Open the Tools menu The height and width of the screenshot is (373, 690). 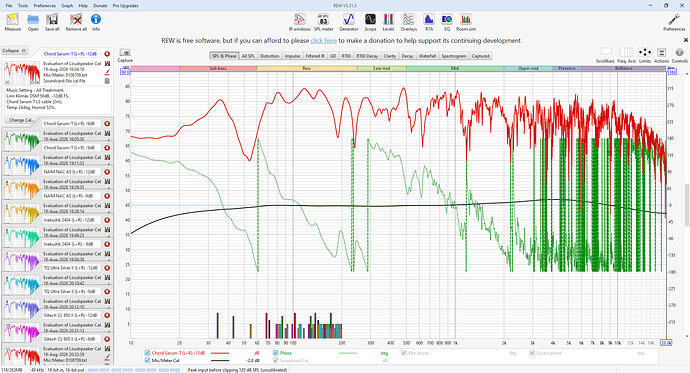(23, 6)
